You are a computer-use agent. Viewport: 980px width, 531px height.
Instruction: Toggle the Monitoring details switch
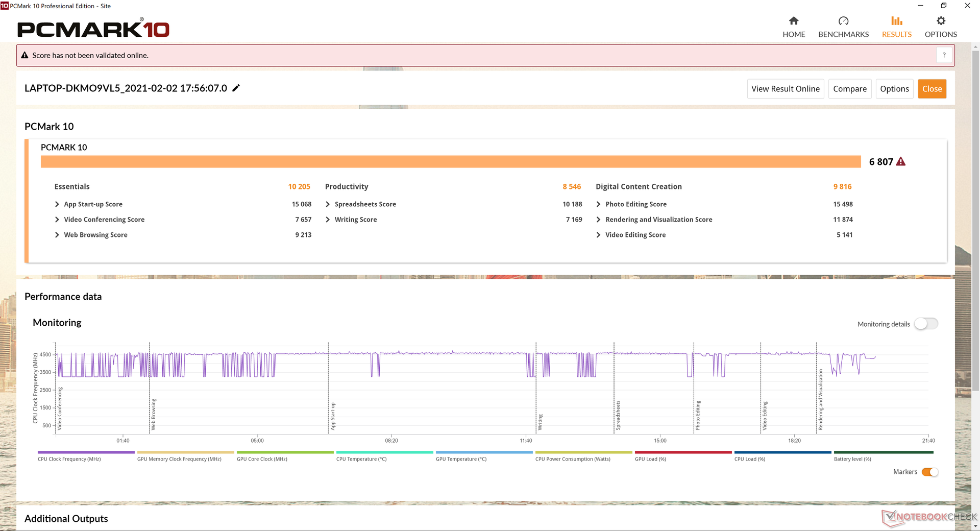pos(926,324)
